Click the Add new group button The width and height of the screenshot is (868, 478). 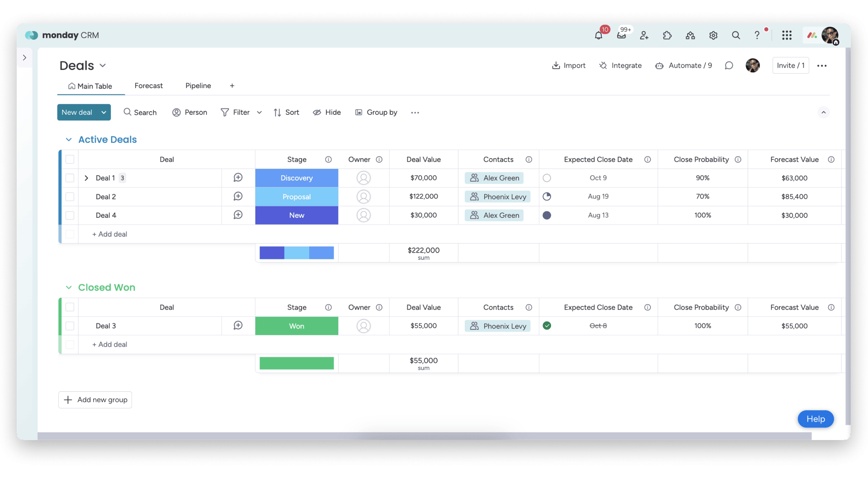coord(95,400)
